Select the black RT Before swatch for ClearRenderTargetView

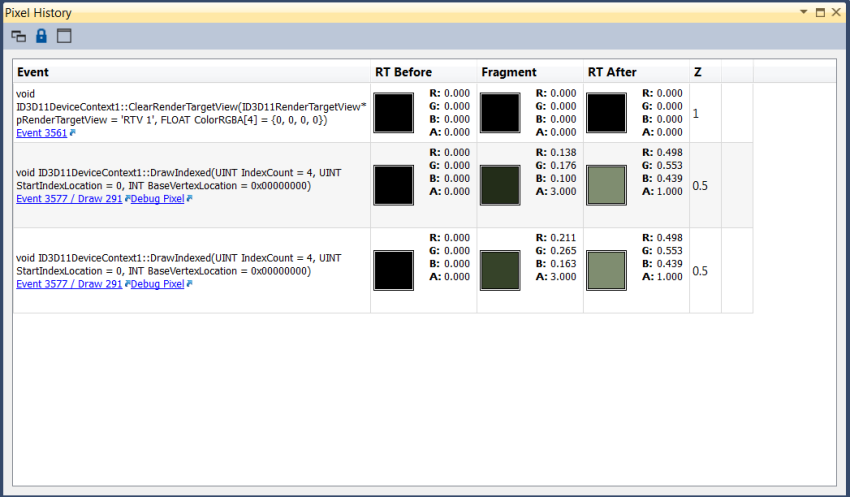pyautogui.click(x=394, y=112)
